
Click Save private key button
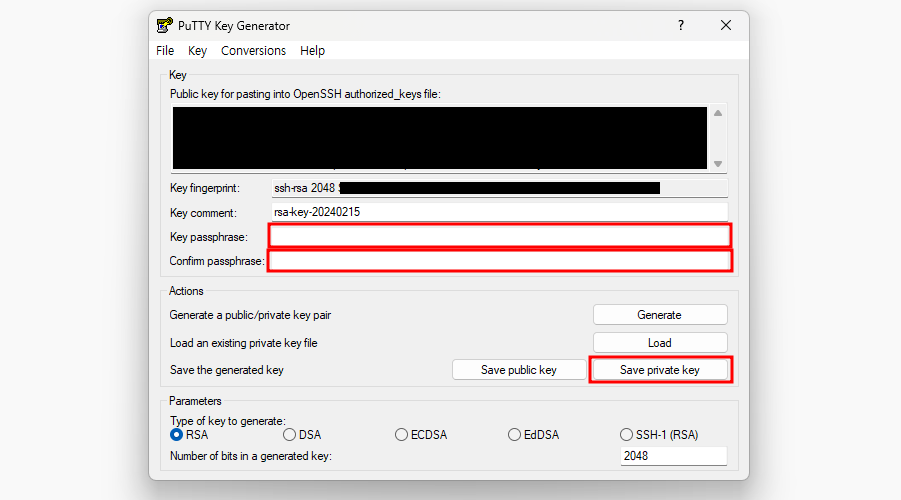click(660, 370)
